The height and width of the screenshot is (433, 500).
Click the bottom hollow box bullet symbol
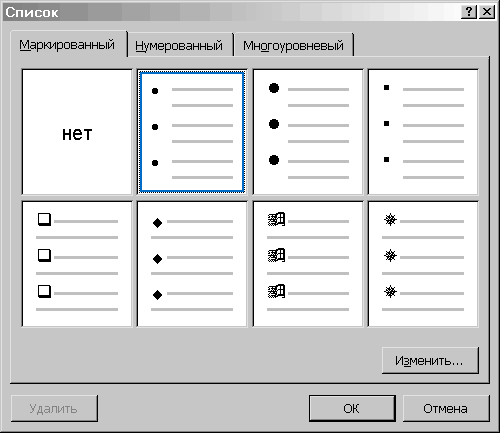pos(44,292)
